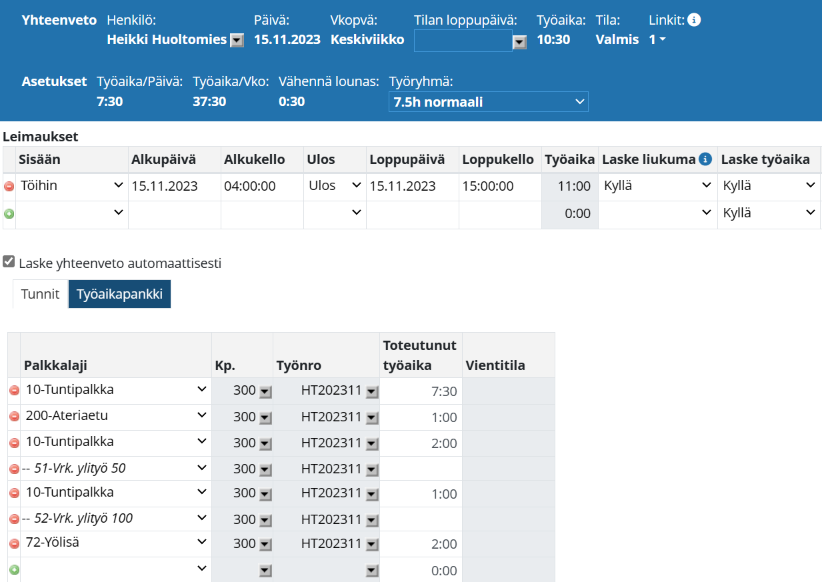Open the Tilan loppupäivä date picker
822x582 pixels.
click(519, 42)
